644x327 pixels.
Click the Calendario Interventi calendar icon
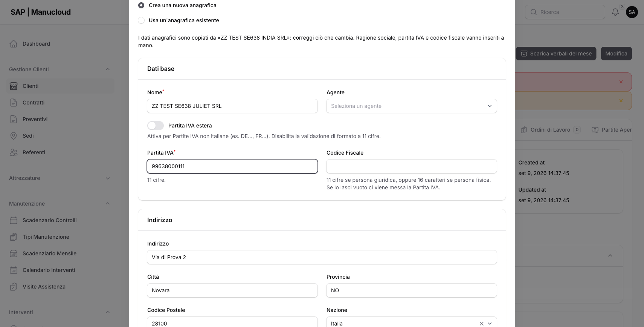coord(14,270)
